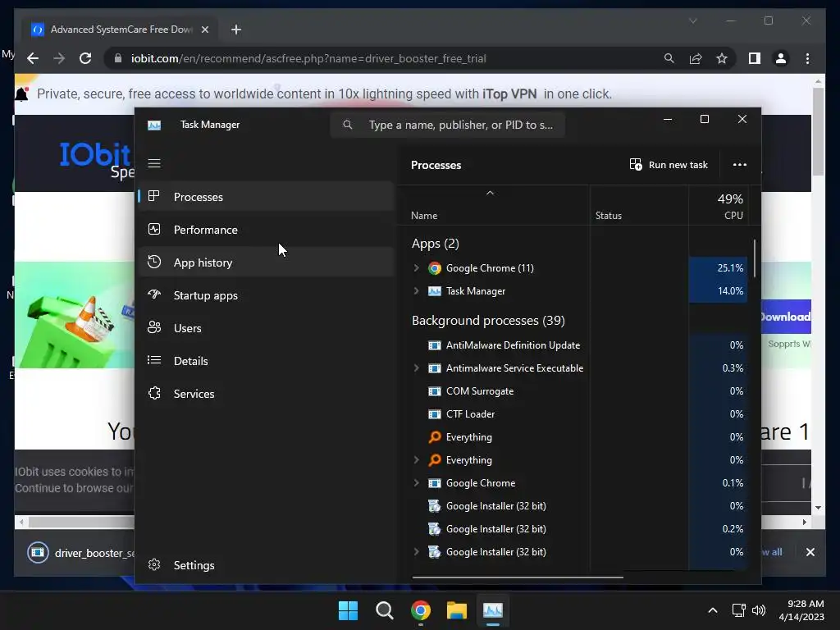Screen dimensions: 840x630
Task: Expand the Task Manager app process row
Action: 416,291
